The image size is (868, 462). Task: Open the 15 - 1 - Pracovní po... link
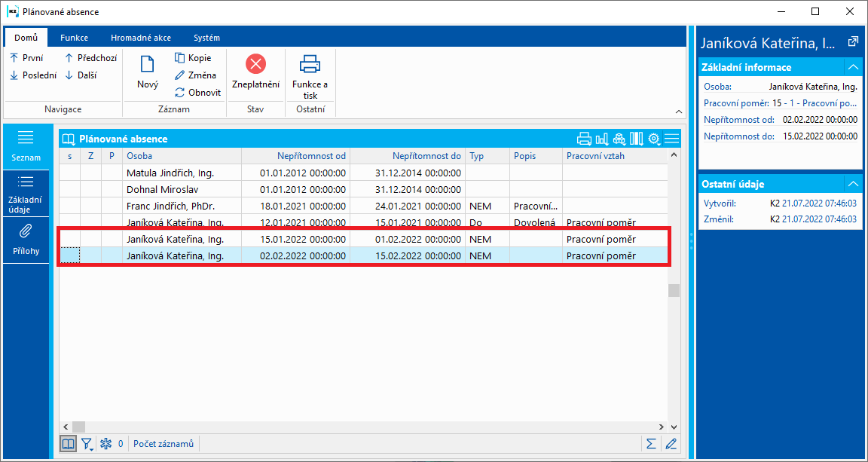pyautogui.click(x=815, y=103)
